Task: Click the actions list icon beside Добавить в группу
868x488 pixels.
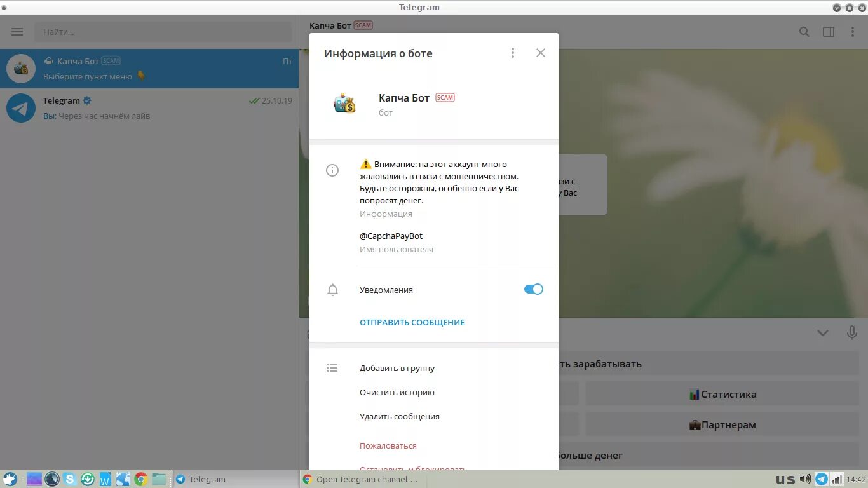Action: click(332, 368)
